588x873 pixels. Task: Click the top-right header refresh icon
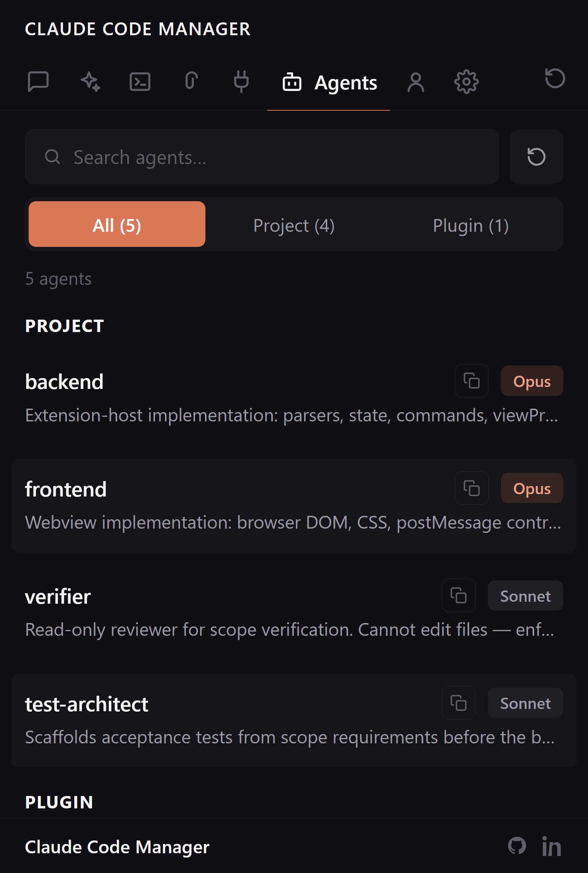(555, 78)
